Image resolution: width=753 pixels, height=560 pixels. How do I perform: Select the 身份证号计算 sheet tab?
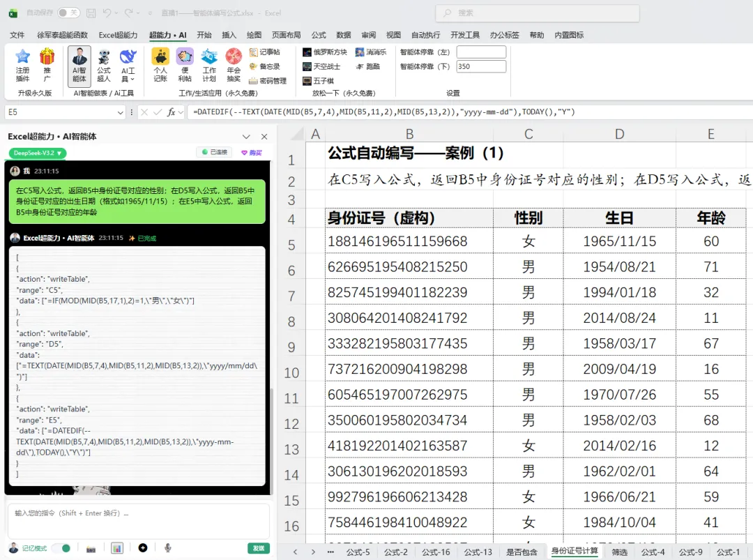[575, 552]
